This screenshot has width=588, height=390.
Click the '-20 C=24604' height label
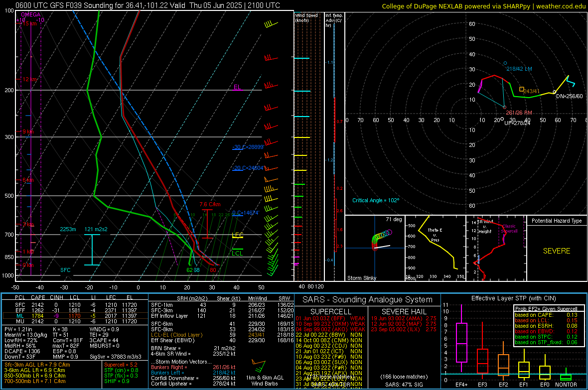tap(248, 168)
